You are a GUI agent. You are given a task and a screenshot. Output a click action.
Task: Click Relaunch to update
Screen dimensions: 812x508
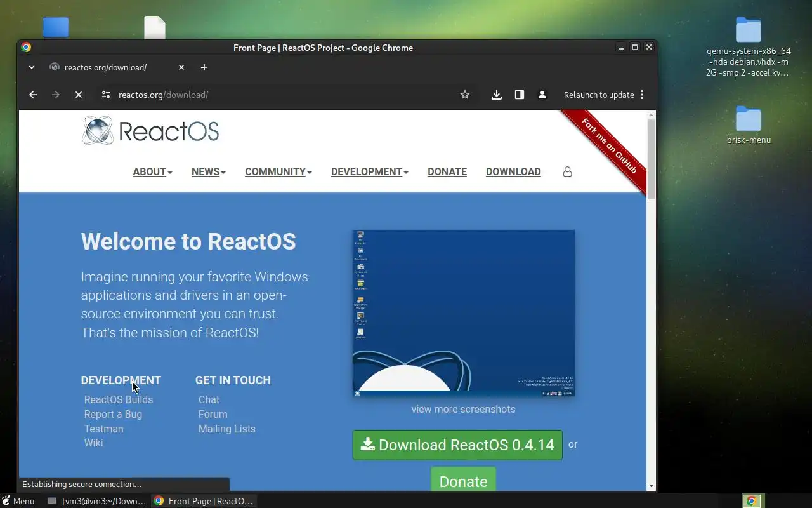[599, 95]
